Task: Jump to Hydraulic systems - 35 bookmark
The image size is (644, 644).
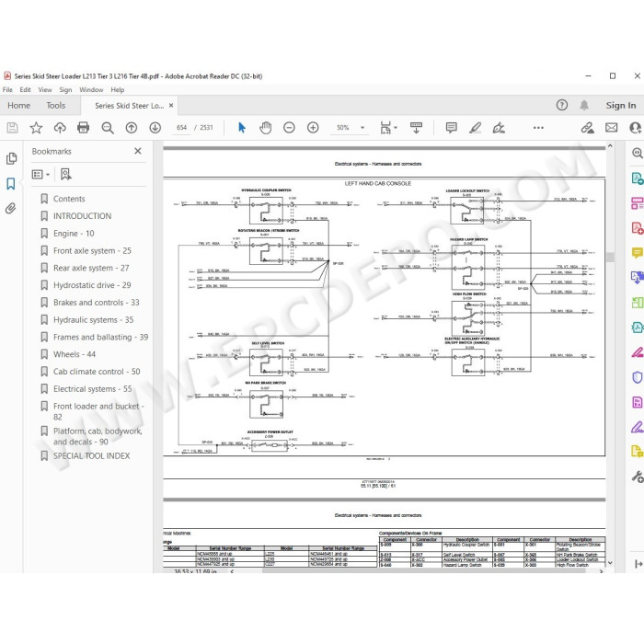Action: pyautogui.click(x=93, y=319)
